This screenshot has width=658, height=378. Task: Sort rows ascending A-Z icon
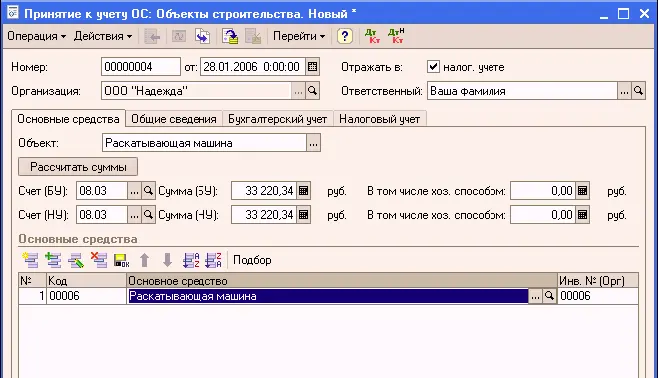point(191,260)
